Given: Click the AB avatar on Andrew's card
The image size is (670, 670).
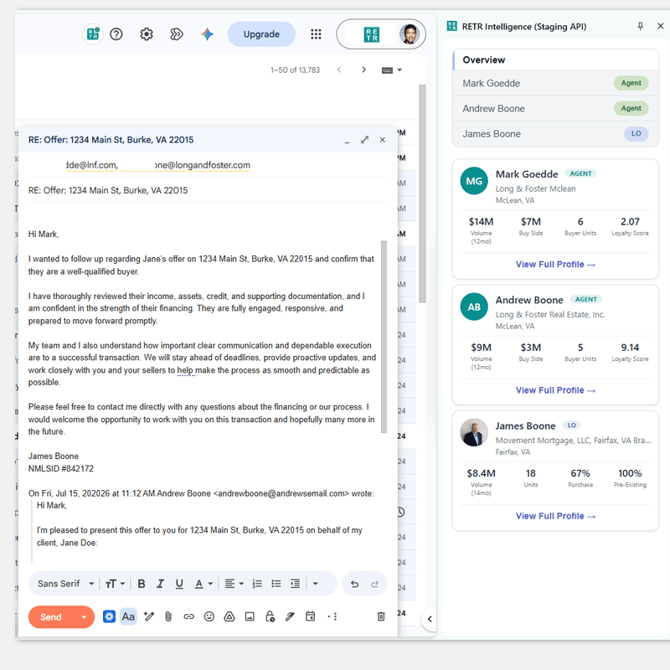Looking at the screenshot, I should [474, 307].
